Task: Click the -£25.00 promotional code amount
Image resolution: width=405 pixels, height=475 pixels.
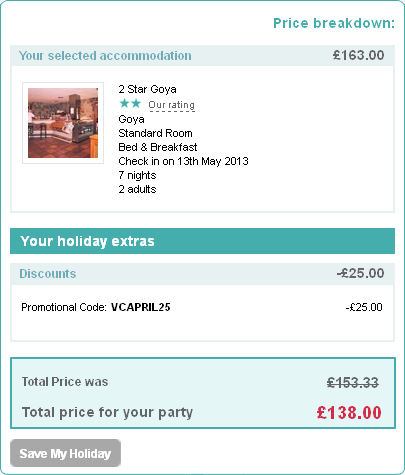Action: click(x=364, y=307)
